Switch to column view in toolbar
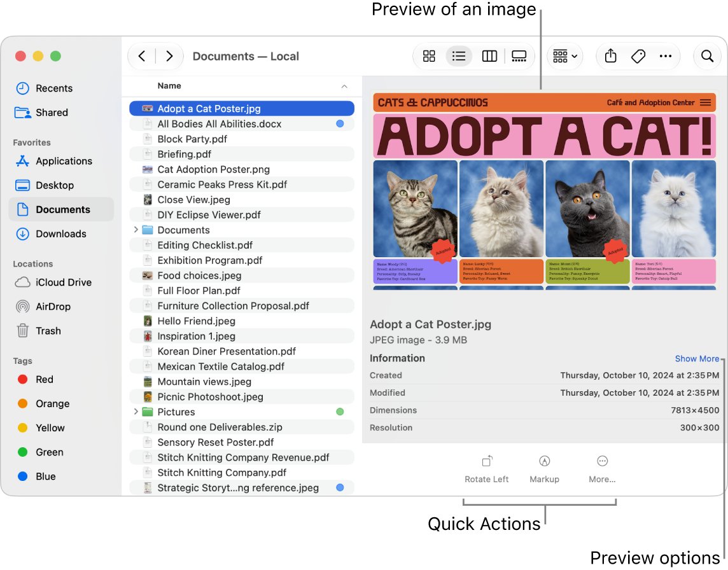 pyautogui.click(x=489, y=56)
